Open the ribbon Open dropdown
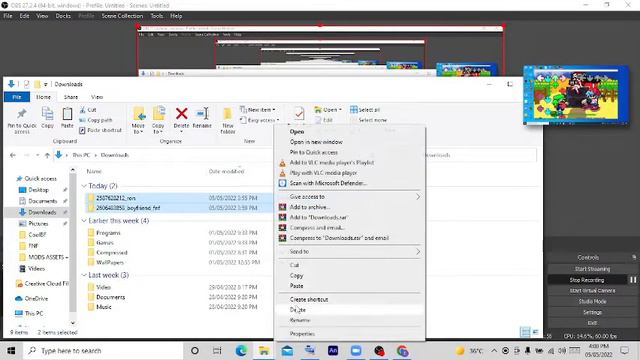This screenshot has height=360, width=640. tap(328, 110)
